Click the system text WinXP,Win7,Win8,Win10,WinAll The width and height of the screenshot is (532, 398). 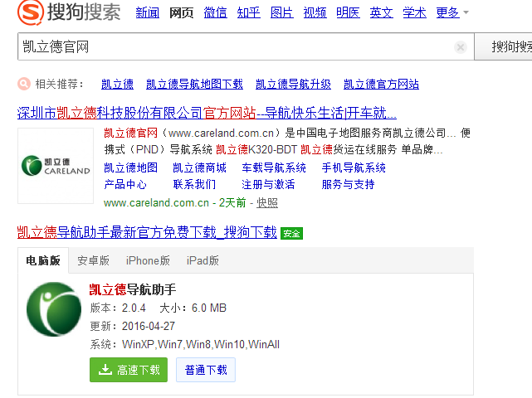point(201,344)
